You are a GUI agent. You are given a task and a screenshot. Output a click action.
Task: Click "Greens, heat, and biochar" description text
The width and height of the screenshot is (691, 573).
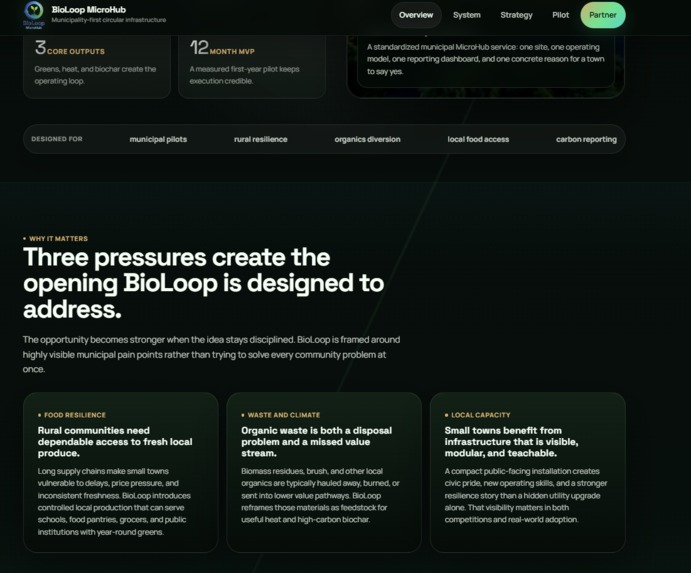point(95,75)
